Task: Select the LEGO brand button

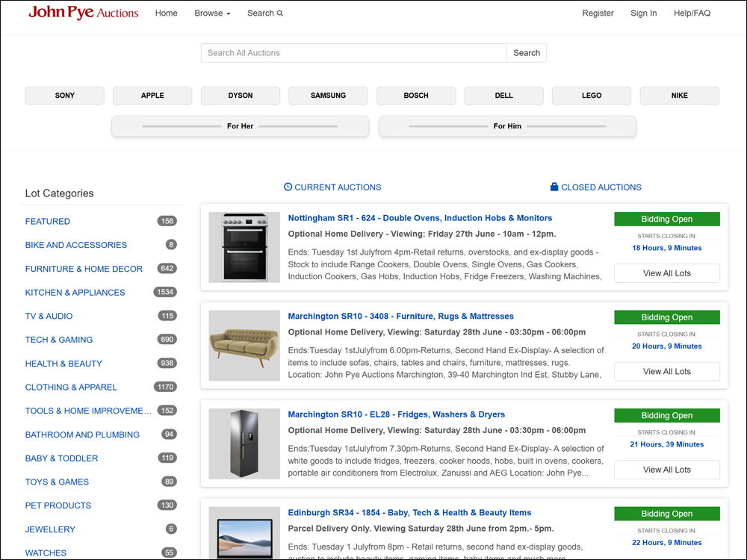Action: tap(592, 96)
